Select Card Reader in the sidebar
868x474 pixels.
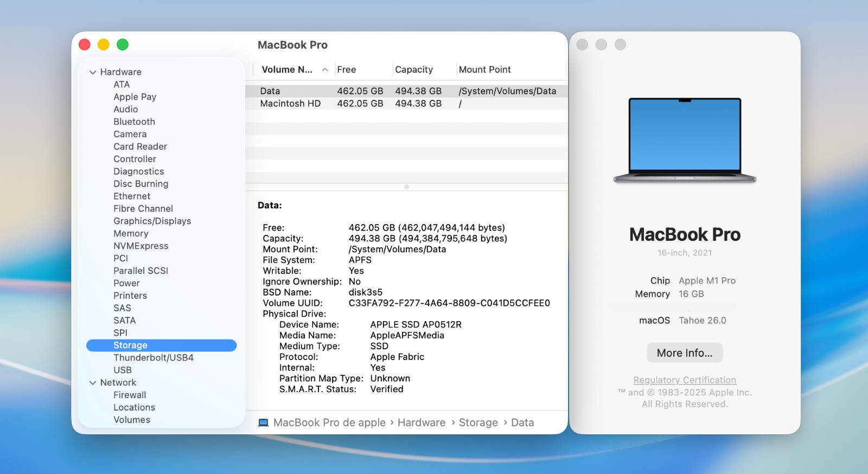[x=140, y=147]
